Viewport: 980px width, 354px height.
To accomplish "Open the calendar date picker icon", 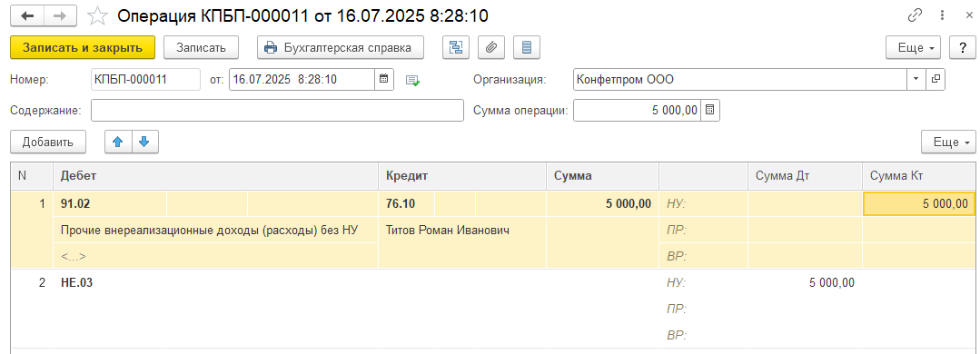I will (x=384, y=79).
